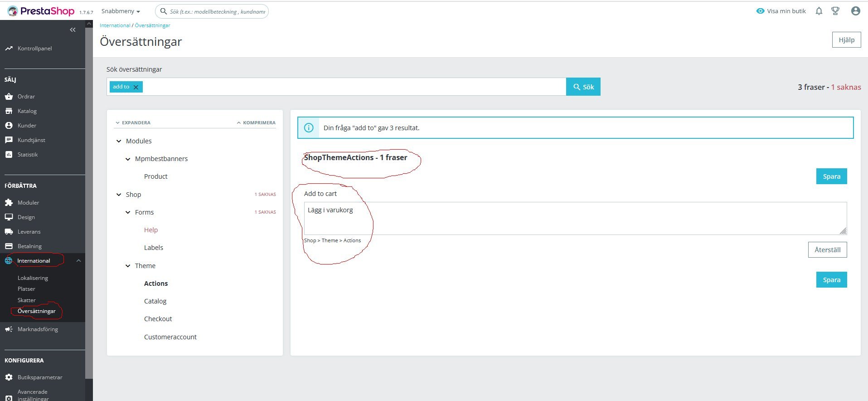Focus the top global search field
The width and height of the screenshot is (868, 401).
(212, 11)
